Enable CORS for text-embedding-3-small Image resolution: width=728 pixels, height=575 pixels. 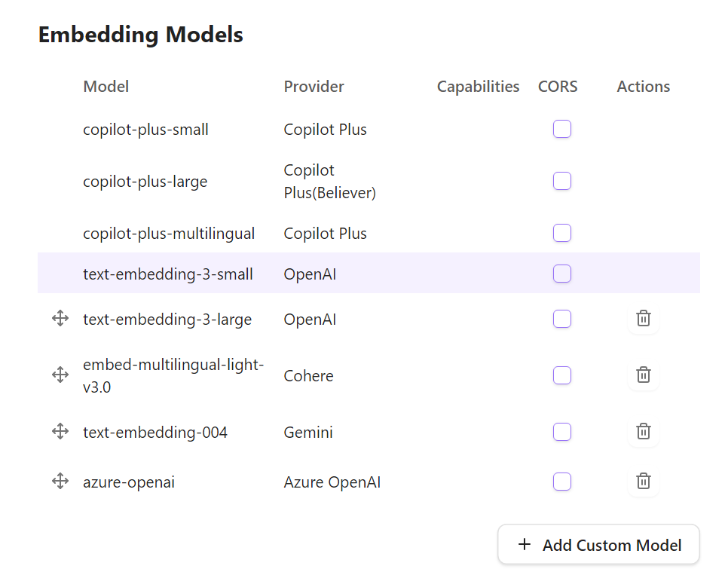pos(562,274)
